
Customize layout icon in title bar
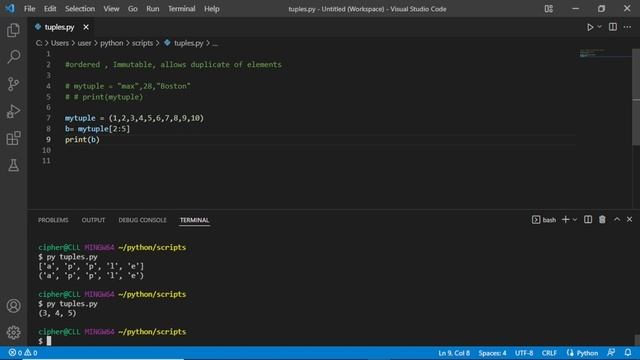click(x=549, y=9)
